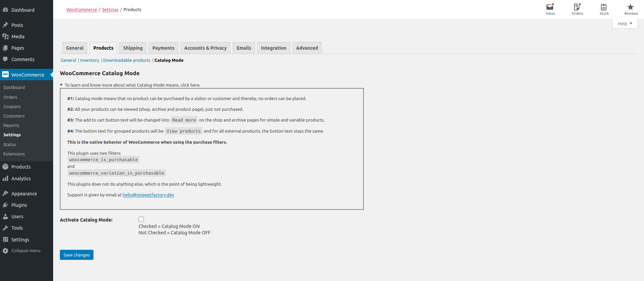The image size is (644, 281).
Task: Click the Comments bubble icon
Action: [x=5, y=59]
